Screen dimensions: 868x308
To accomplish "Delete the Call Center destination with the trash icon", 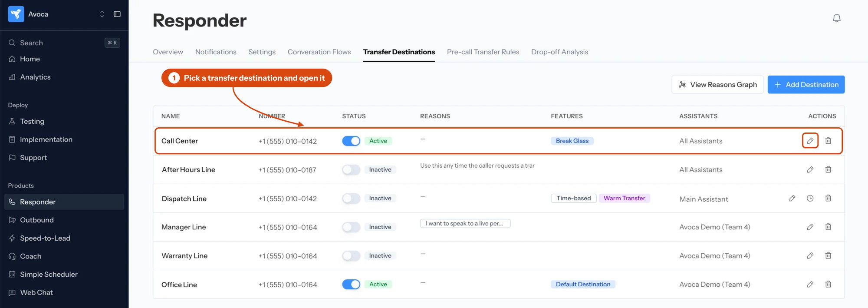I will click(x=828, y=141).
